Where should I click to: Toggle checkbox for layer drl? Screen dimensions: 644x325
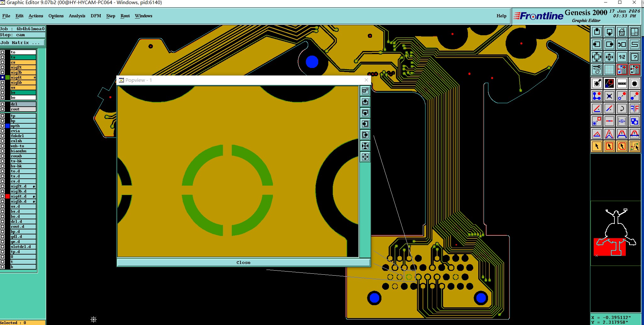tap(3, 104)
